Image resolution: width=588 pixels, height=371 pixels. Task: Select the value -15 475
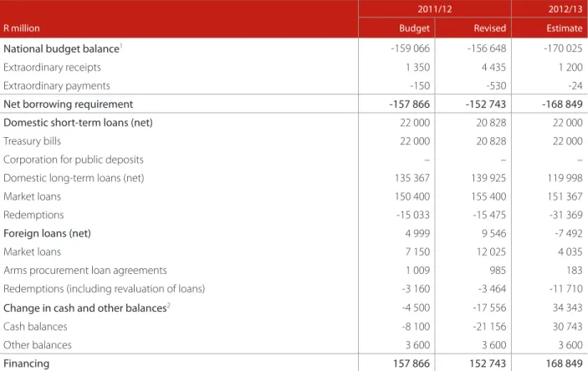pyautogui.click(x=489, y=215)
